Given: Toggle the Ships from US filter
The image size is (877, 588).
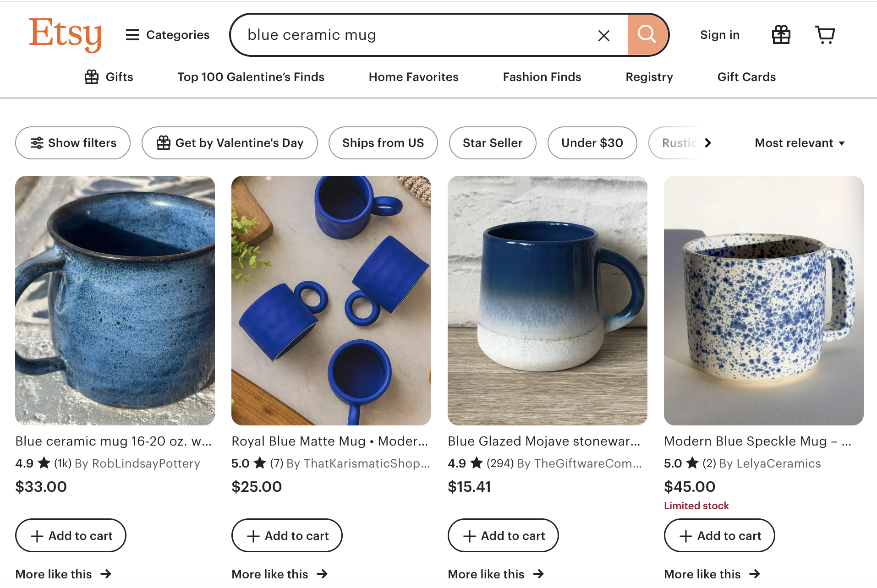Looking at the screenshot, I should coord(383,143).
